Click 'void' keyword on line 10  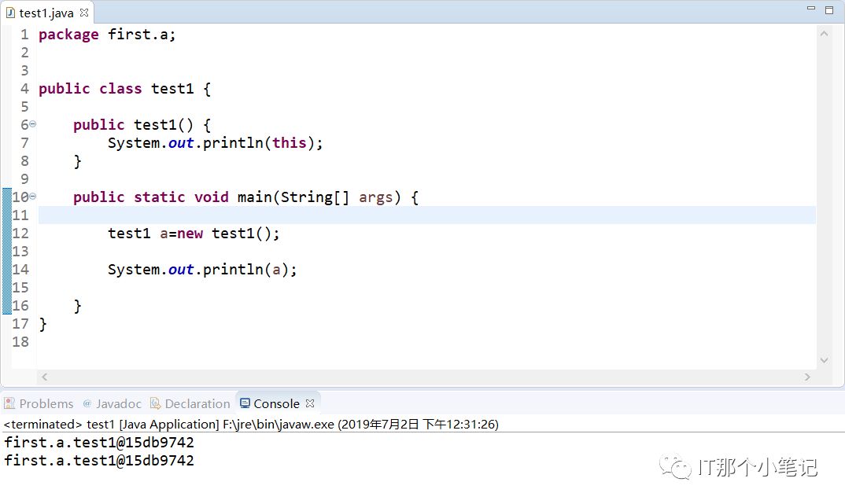[x=211, y=197]
